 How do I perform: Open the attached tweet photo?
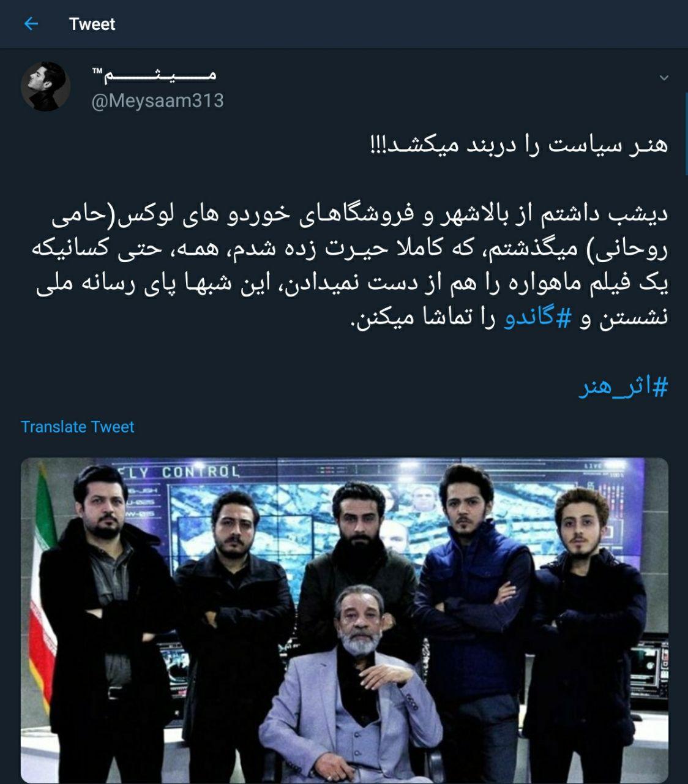pos(345,620)
